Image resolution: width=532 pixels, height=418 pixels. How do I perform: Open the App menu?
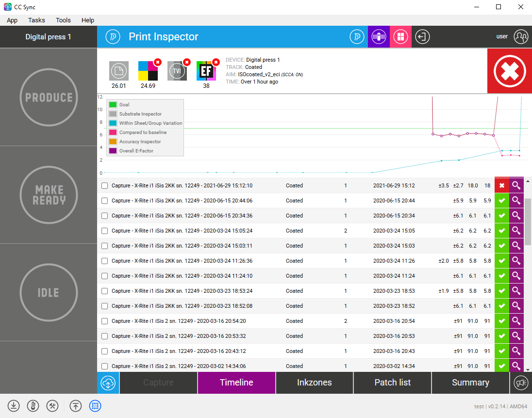(x=12, y=20)
